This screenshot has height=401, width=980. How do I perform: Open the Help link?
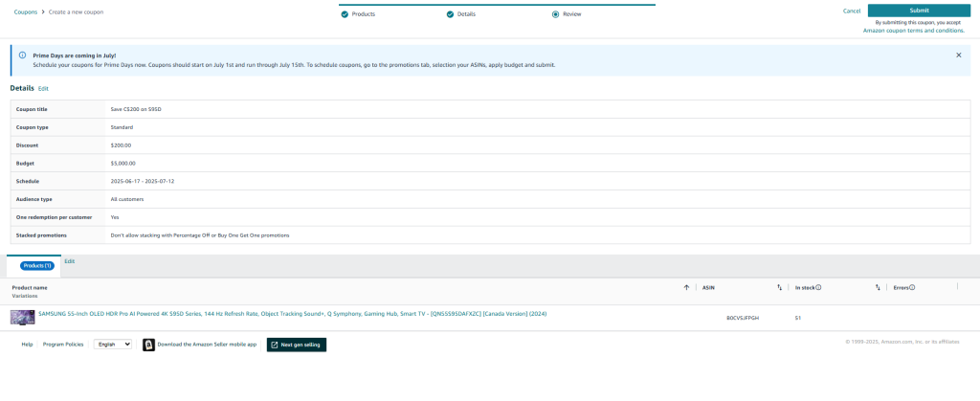click(x=27, y=345)
